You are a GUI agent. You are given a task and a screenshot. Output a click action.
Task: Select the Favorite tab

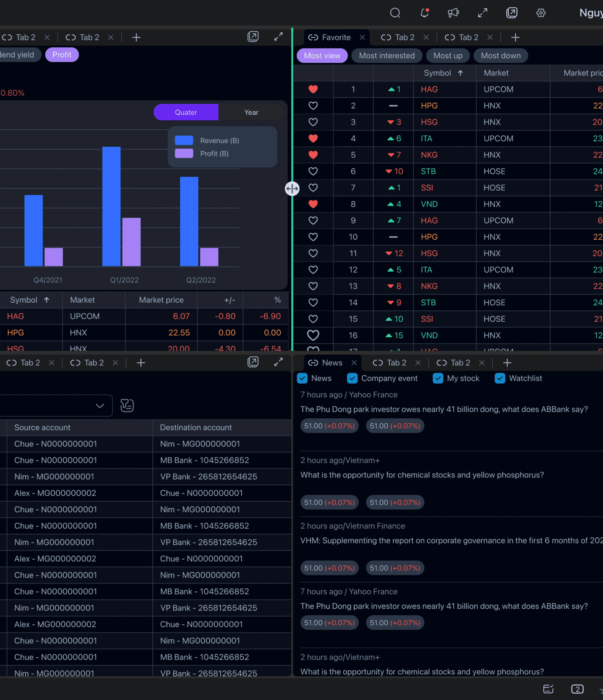tap(336, 37)
